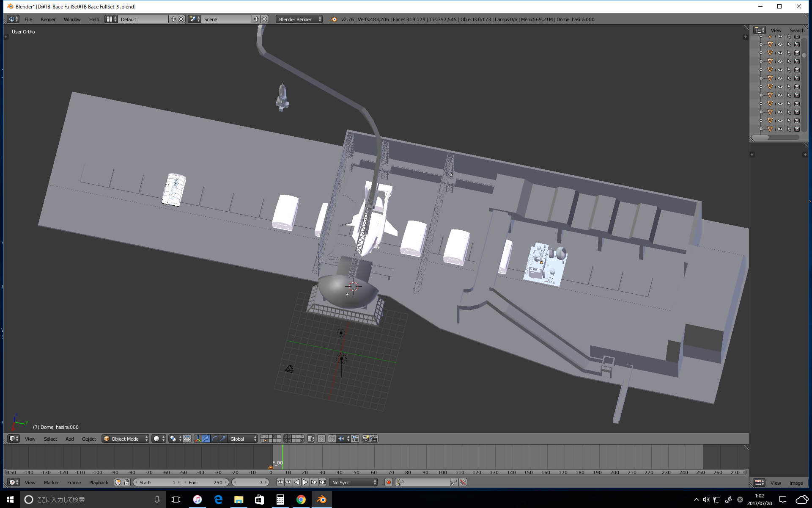Toggle automatic keyframe record button
Viewport: 812px width, 508px height.
(388, 482)
